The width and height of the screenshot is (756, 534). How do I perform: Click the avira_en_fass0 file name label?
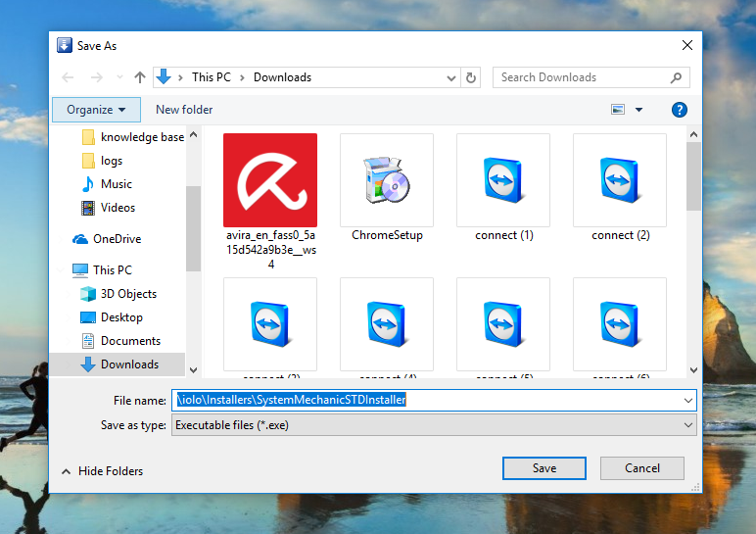pos(271,250)
